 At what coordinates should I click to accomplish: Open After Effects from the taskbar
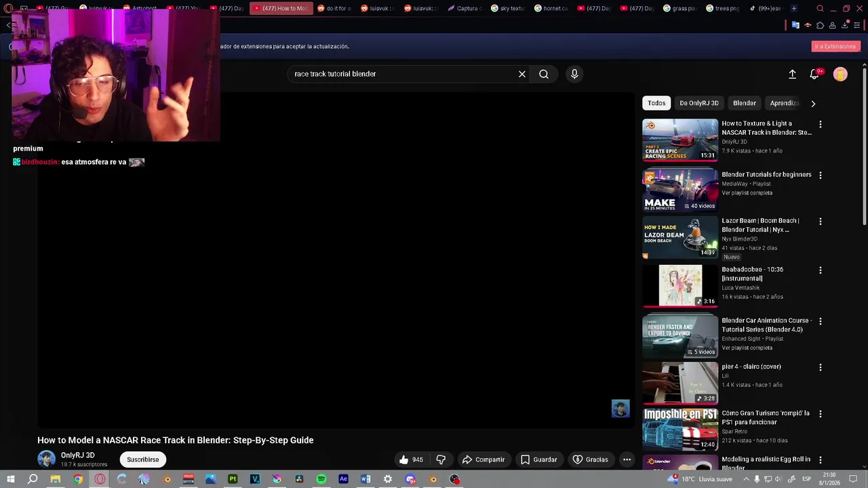pos(343,479)
